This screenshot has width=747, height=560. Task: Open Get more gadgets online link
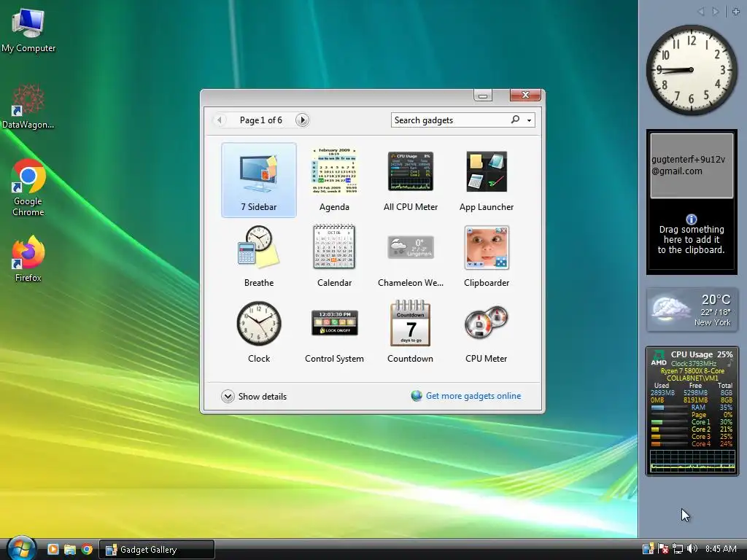point(473,396)
